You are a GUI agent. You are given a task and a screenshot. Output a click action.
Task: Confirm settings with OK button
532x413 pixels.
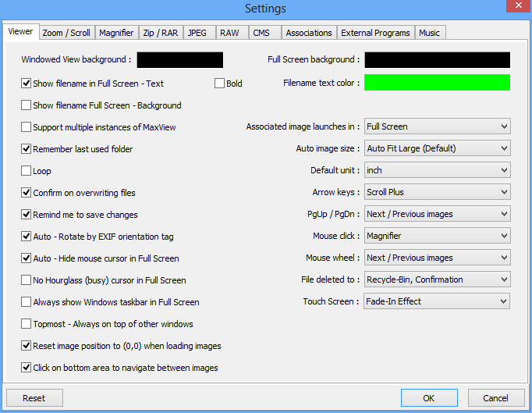pyautogui.click(x=429, y=398)
